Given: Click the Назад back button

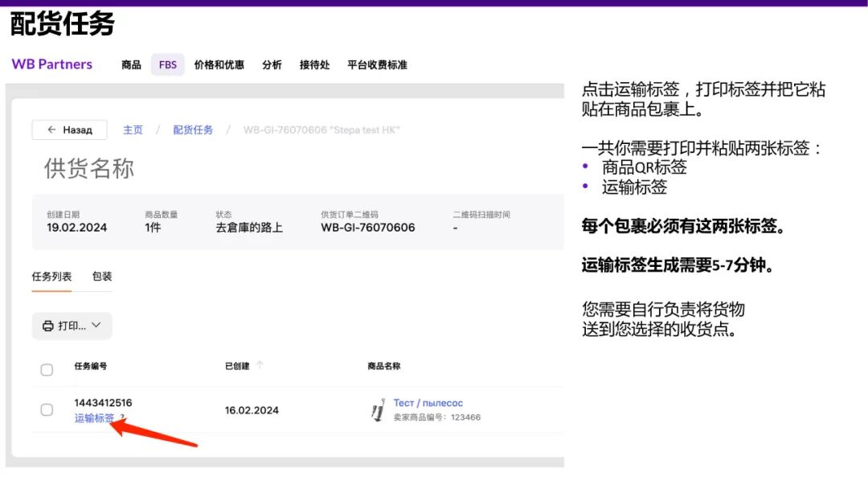Looking at the screenshot, I should point(69,129).
